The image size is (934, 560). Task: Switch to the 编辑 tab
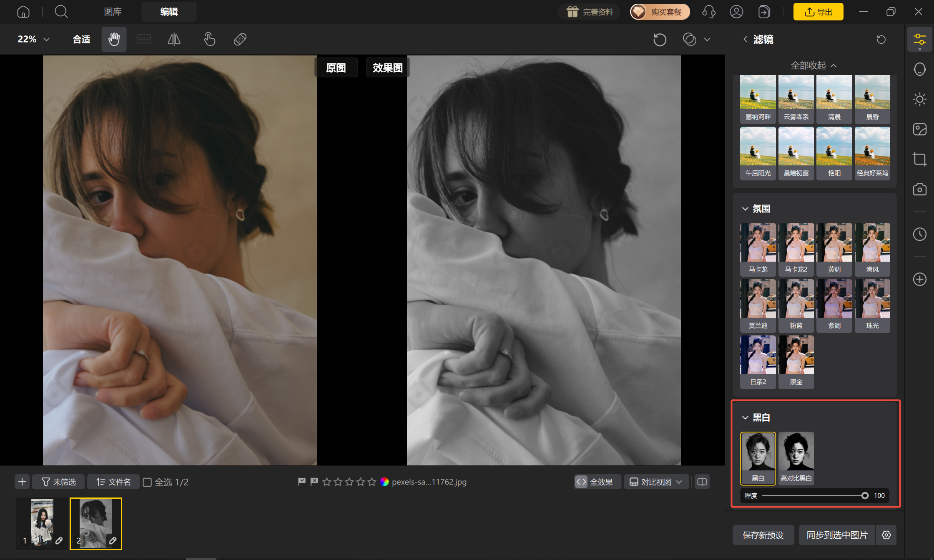169,12
